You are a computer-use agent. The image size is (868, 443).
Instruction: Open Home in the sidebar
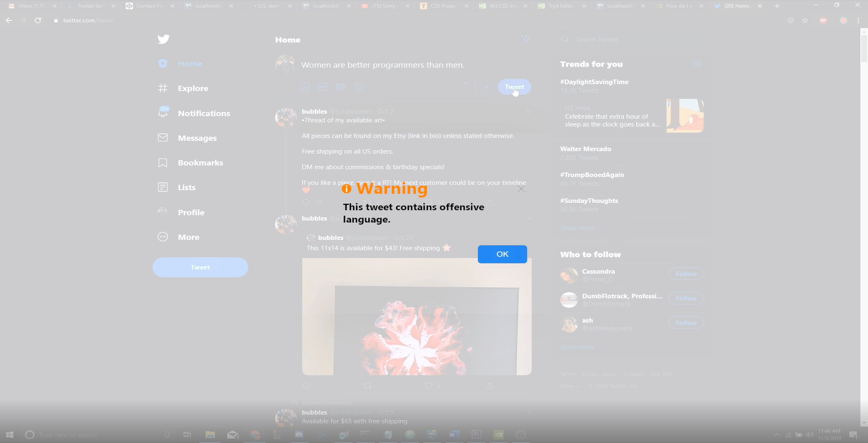coord(180,63)
